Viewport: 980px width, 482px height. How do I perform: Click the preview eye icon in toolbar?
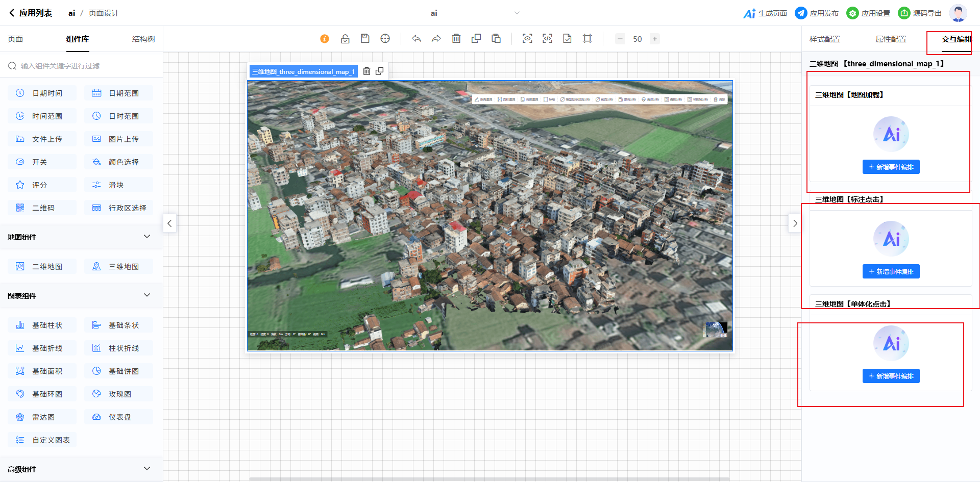tap(527, 39)
